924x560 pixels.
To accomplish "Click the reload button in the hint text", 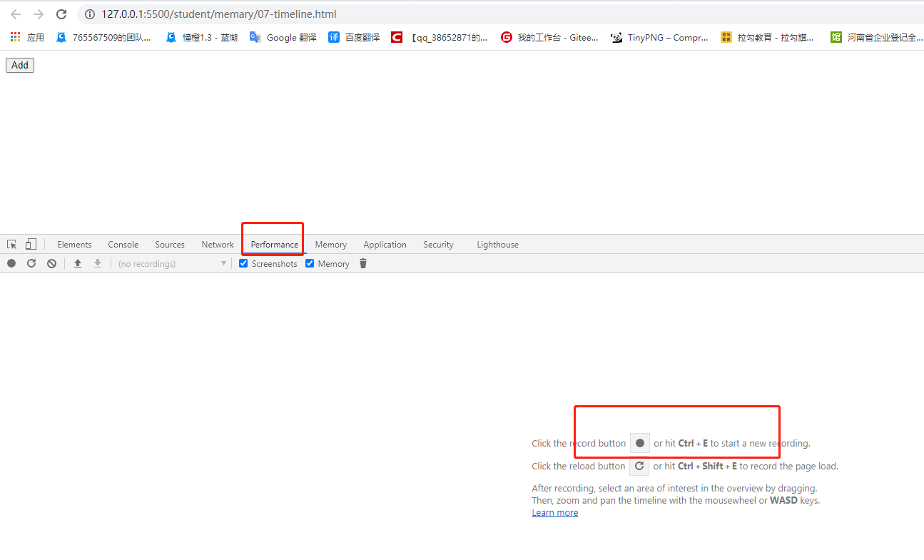I will point(639,466).
